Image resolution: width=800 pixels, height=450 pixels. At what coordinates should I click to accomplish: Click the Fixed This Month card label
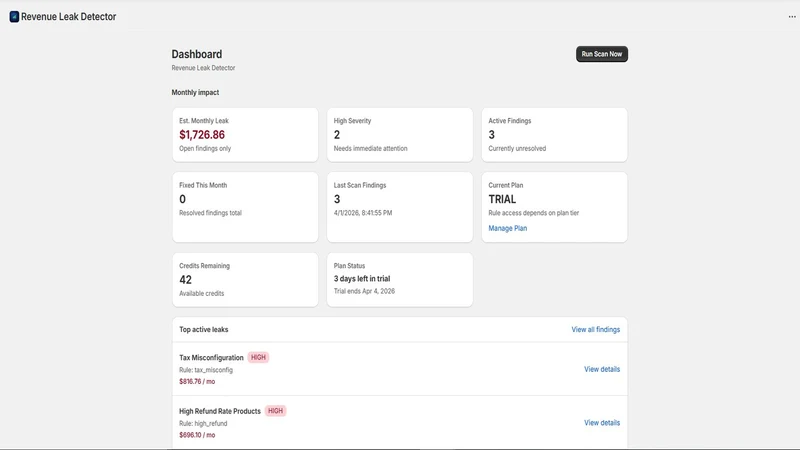pyautogui.click(x=203, y=185)
